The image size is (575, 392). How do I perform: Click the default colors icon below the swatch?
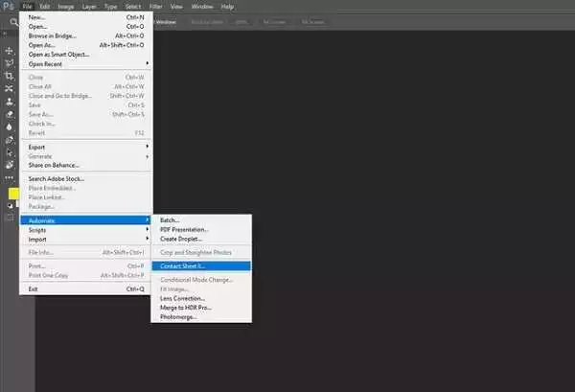point(10,206)
